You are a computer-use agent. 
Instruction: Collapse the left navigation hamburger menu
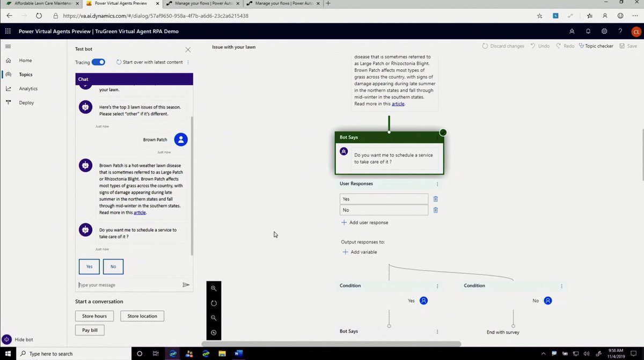[x=8, y=46]
